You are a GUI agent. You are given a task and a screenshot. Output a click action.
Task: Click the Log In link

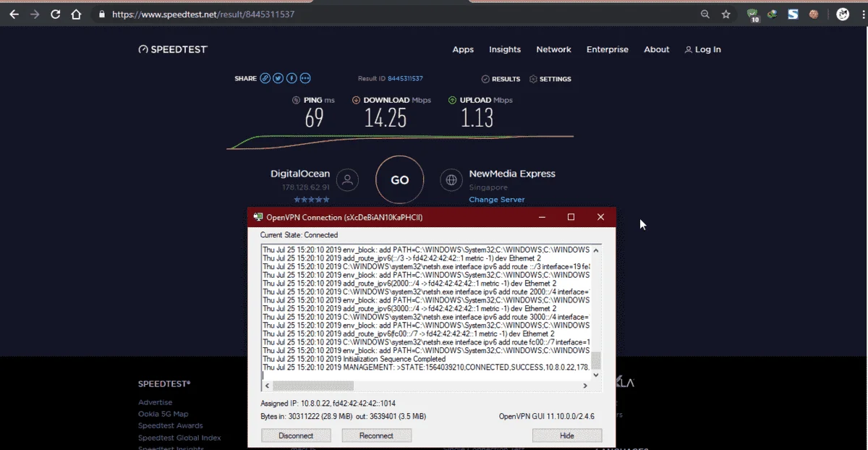pyautogui.click(x=702, y=50)
